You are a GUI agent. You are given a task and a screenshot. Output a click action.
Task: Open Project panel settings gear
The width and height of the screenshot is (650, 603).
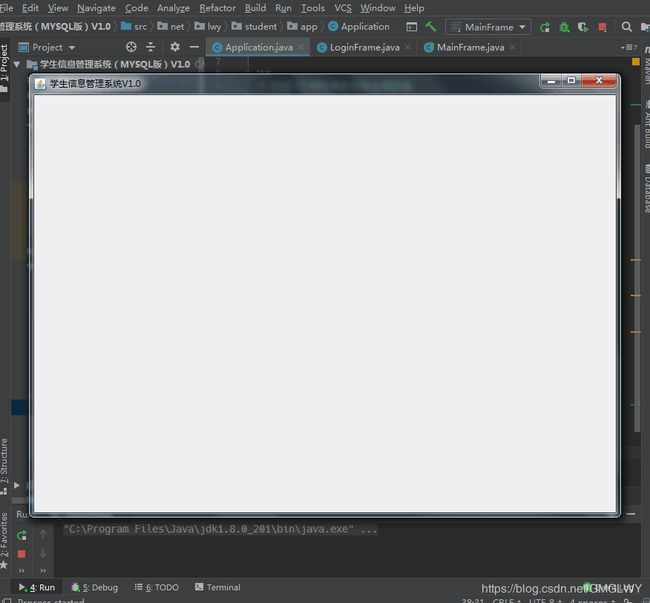pyautogui.click(x=175, y=47)
